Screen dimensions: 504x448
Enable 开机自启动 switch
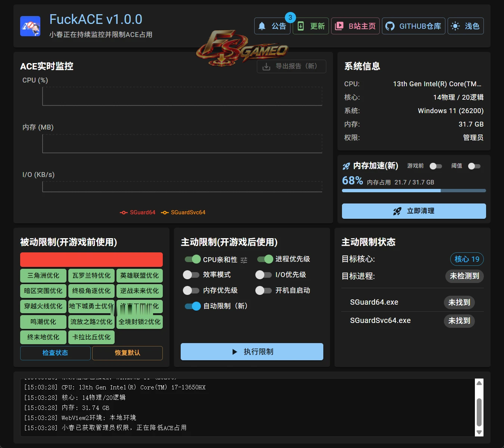click(263, 290)
